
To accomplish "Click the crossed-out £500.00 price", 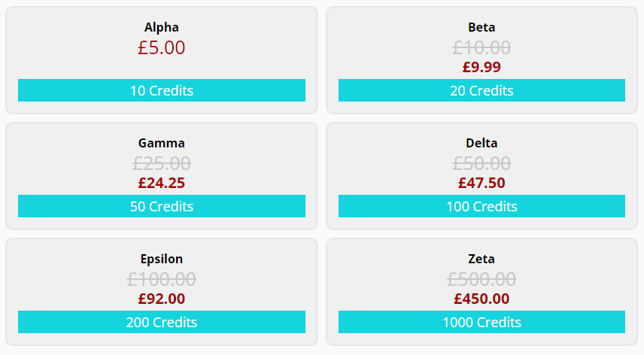I will point(481,280).
